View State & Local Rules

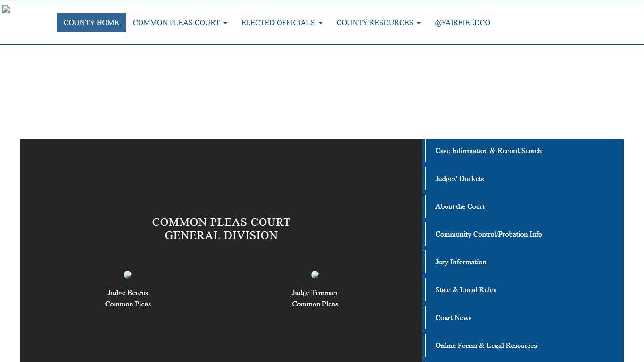coord(466,290)
